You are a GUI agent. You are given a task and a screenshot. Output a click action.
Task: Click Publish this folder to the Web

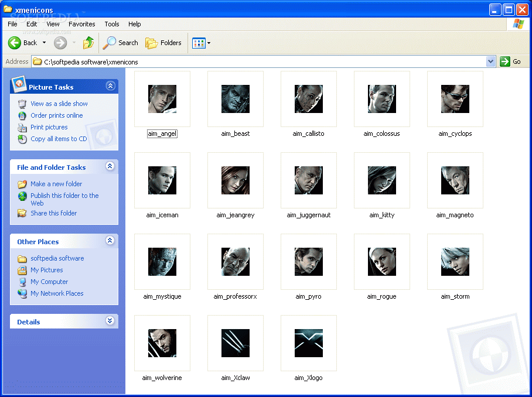[x=64, y=199]
